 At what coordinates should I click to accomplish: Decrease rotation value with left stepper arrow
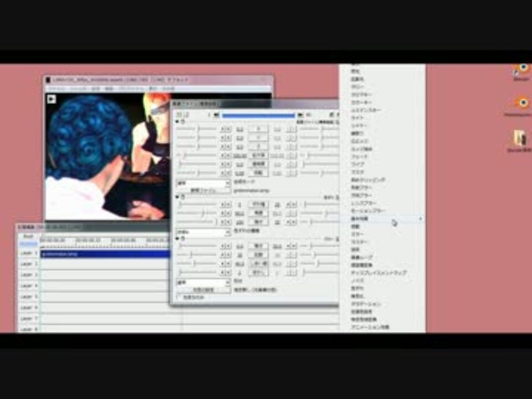tap(222, 173)
